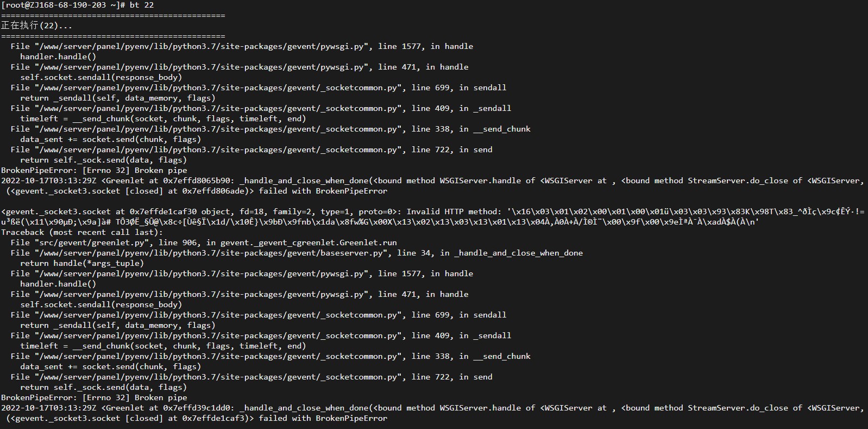Click first 'data_sent += socket.send(chunk, flags)' line
Screen dimensions: 868x429
[110, 139]
